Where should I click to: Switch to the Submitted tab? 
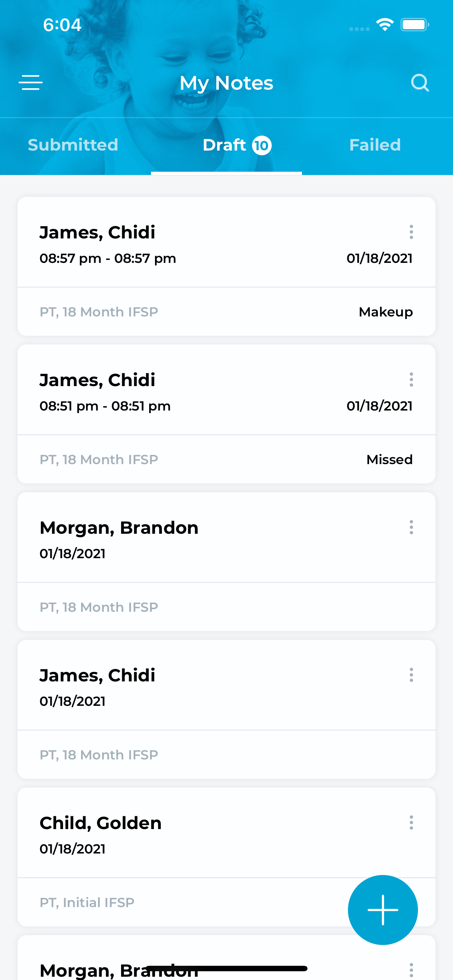[73, 145]
